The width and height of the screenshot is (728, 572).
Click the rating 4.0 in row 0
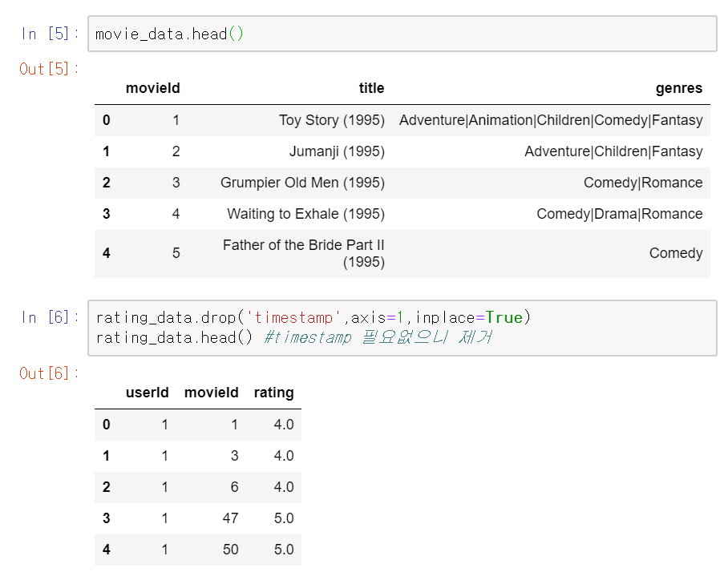284,425
